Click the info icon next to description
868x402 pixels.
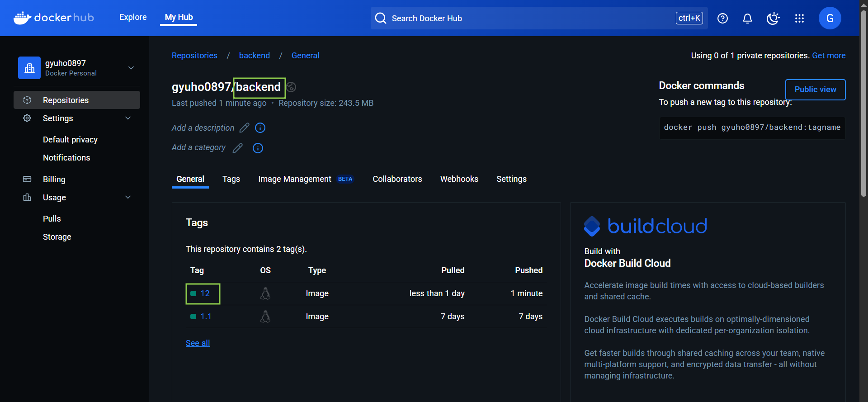point(260,128)
